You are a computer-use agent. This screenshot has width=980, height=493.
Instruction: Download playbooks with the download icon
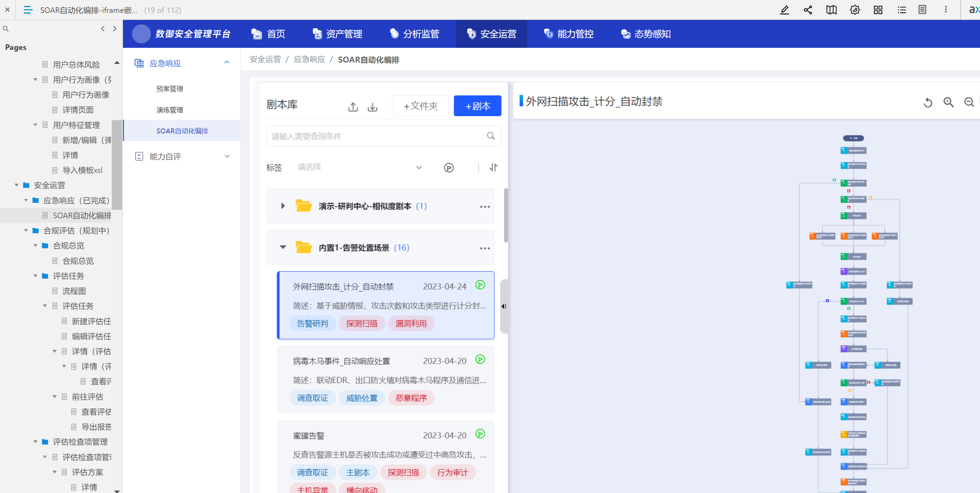coord(372,107)
